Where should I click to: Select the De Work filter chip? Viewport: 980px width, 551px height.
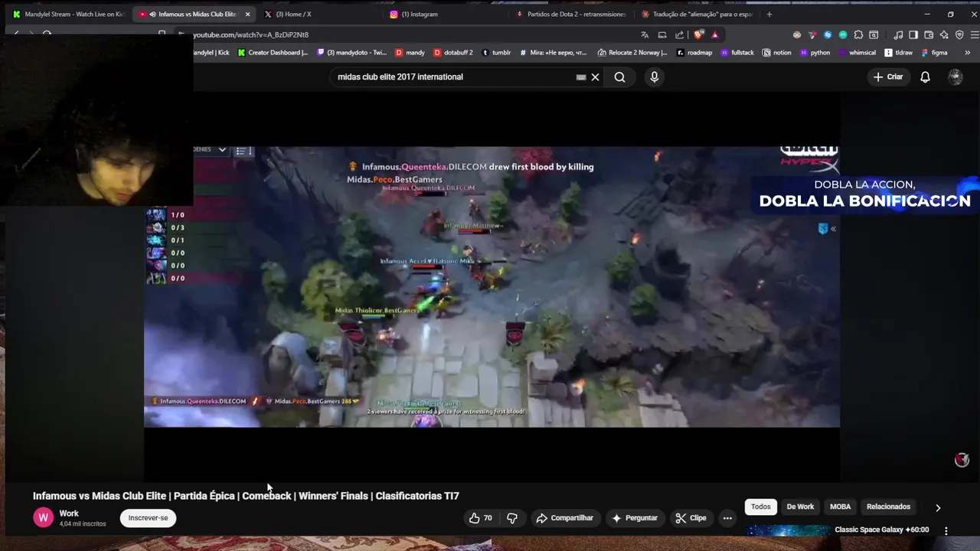(x=800, y=507)
